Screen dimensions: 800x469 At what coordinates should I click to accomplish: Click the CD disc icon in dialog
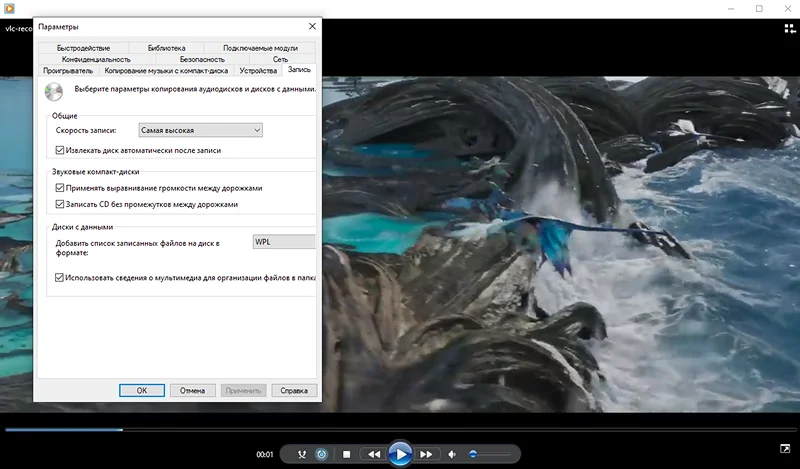[x=54, y=91]
